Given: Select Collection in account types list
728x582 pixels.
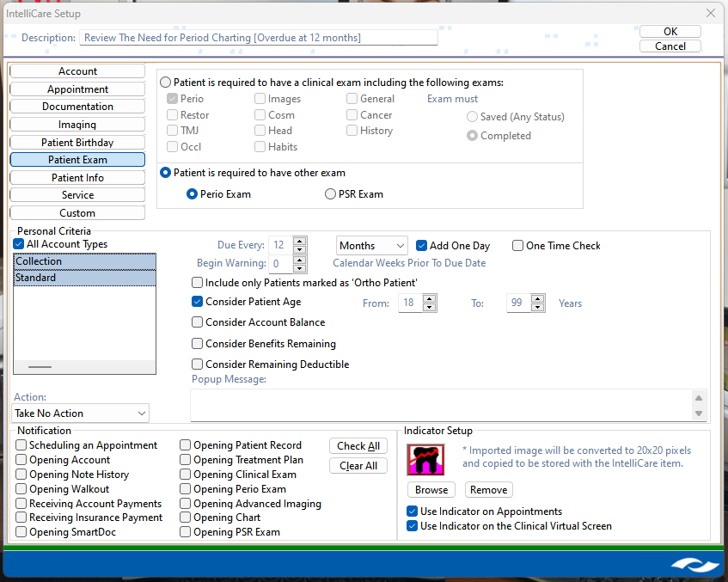Looking at the screenshot, I should point(84,261).
